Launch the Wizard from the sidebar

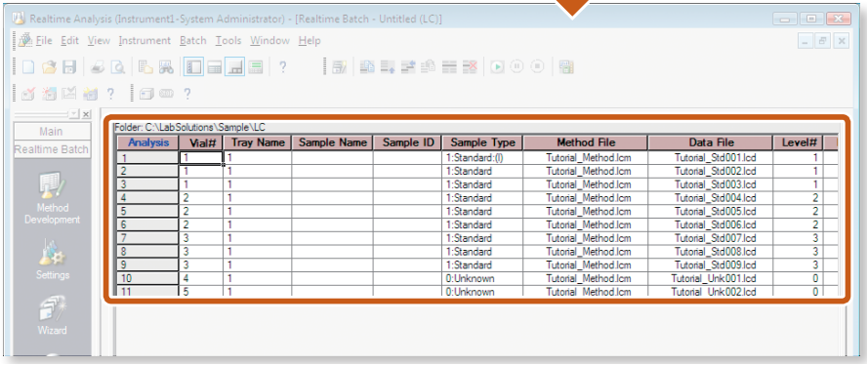pyautogui.click(x=53, y=316)
